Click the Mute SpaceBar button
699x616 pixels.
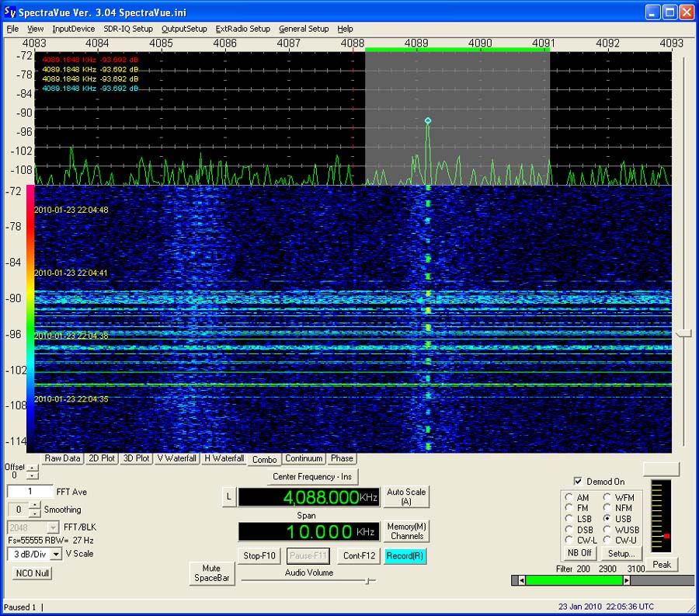212,573
